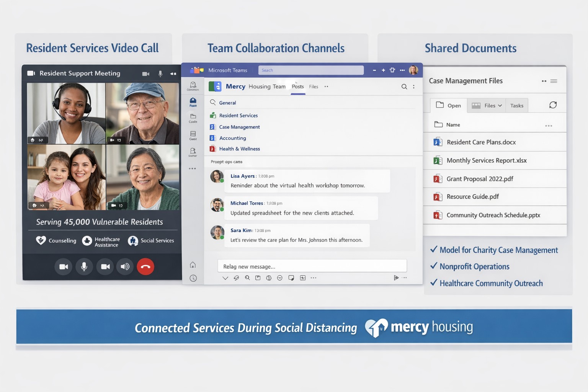Select the Health & Wellness channel
Viewport: 588px width, 392px height.
pyautogui.click(x=239, y=149)
